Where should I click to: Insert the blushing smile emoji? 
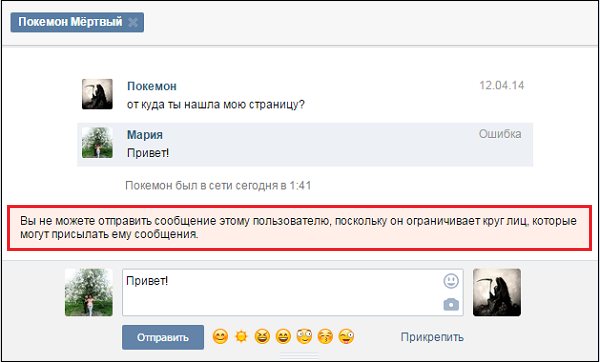(220, 337)
